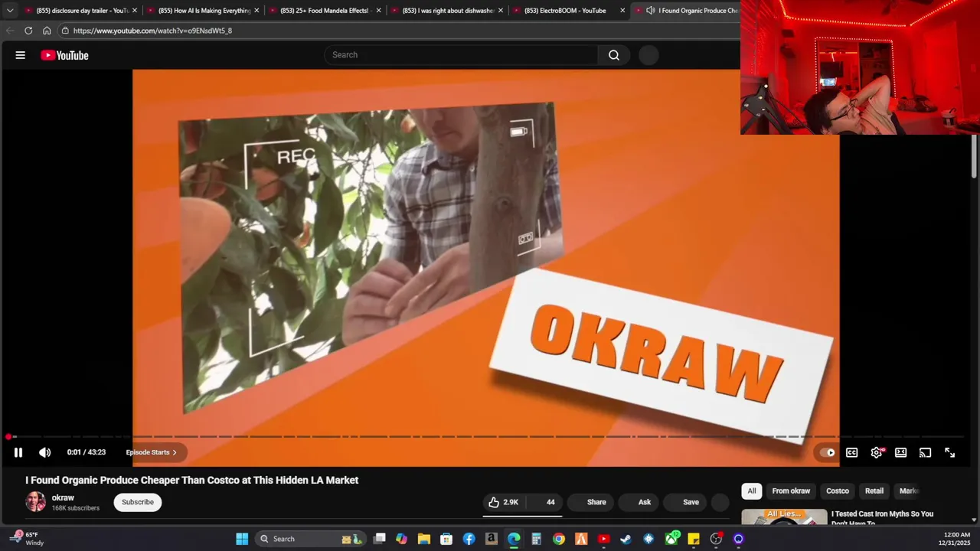This screenshot has width=980, height=551.
Task: Open the player settings gear
Action: 877,452
